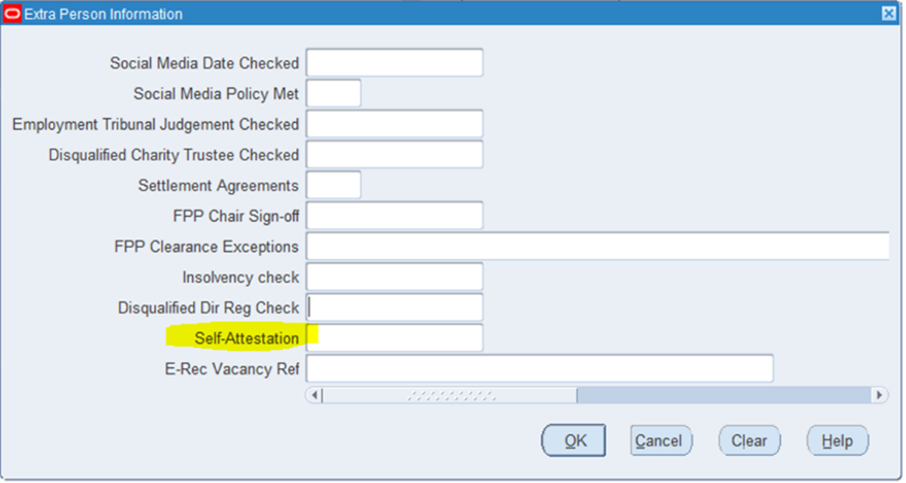Clear the form with the Clear button
Viewport: 906px width, 483px height.
coord(749,441)
